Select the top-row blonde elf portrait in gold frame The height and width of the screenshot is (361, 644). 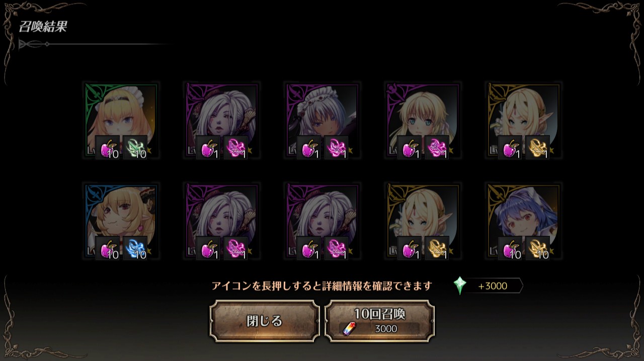pyautogui.click(x=524, y=121)
